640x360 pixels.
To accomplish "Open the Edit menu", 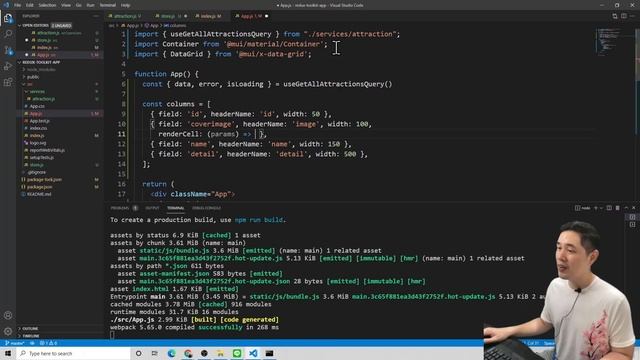I will 30,5.
